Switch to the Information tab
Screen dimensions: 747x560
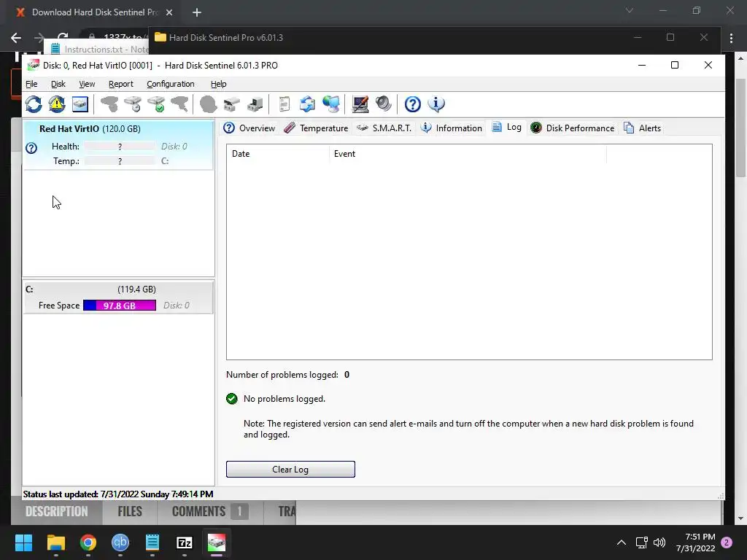click(451, 128)
